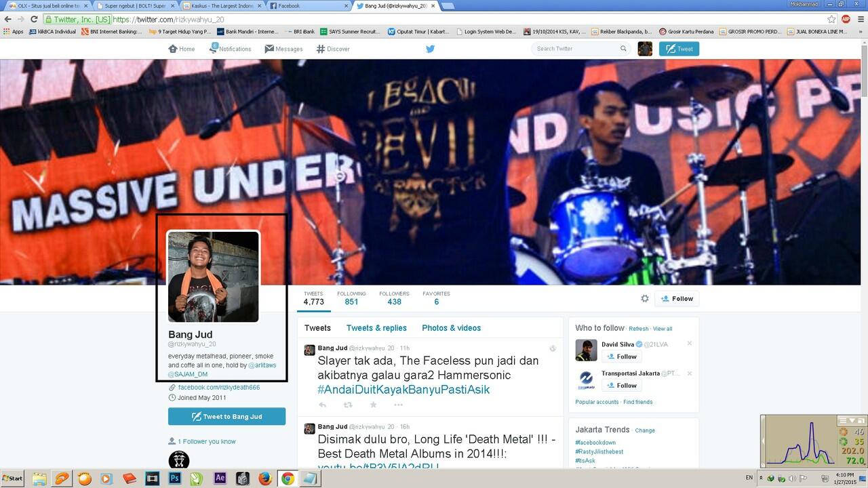Click the volume tray icon
Screen dimensions: 868x488
(791, 479)
